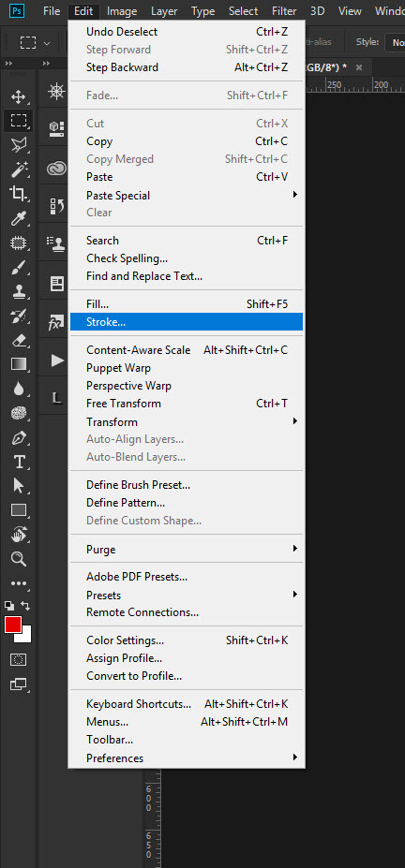This screenshot has width=405, height=868.
Task: Open the 3D panel wheel icon
Action: click(56, 92)
